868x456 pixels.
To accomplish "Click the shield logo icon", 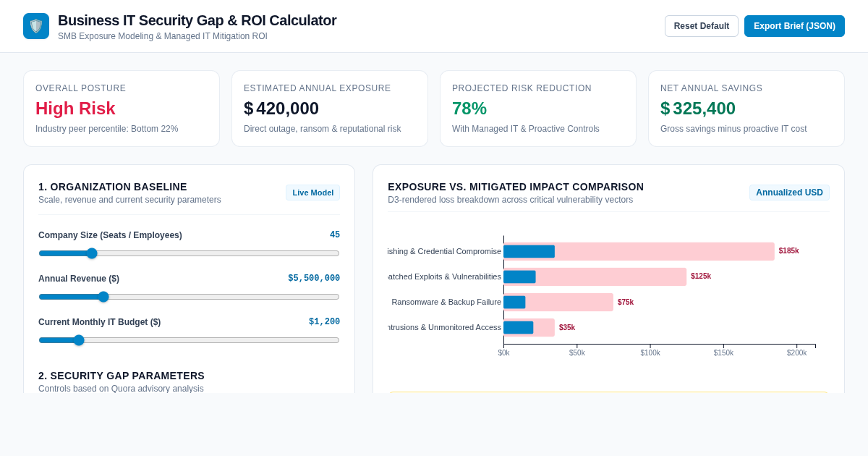I will 36,26.
